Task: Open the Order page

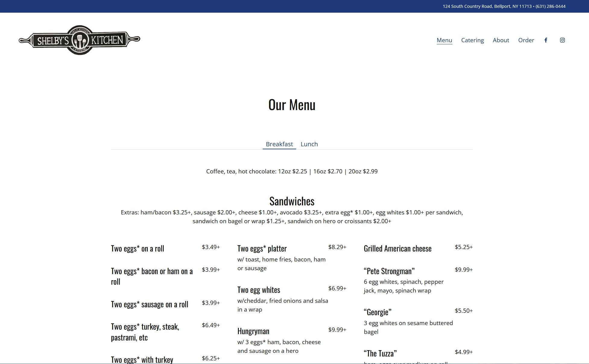Action: [x=526, y=40]
